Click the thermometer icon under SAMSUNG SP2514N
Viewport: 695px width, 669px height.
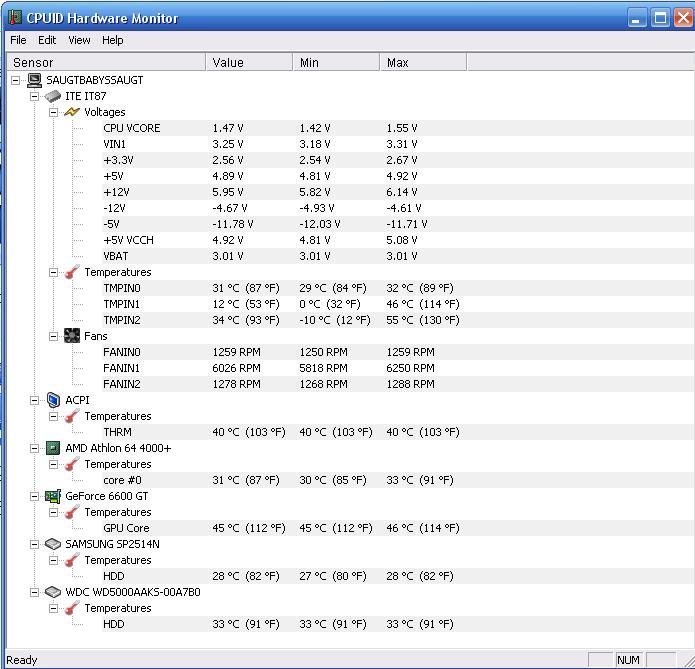pyautogui.click(x=72, y=560)
